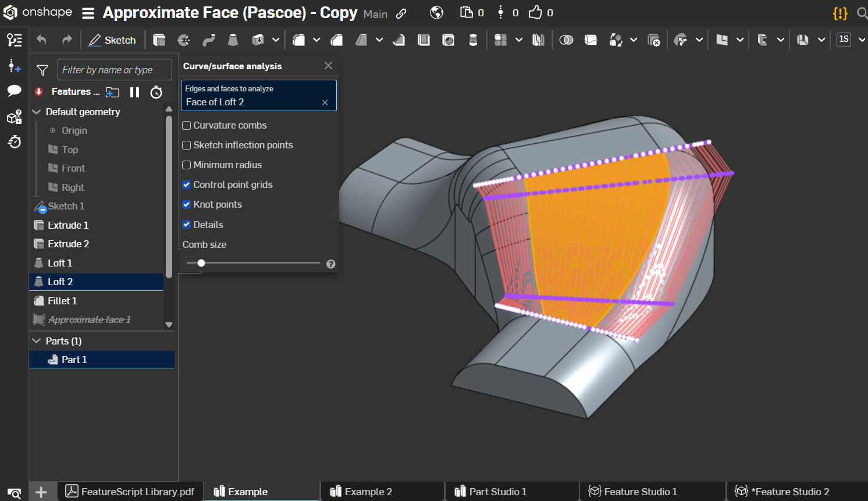Collapse the Default geometry group
868x501 pixels.
(37, 112)
